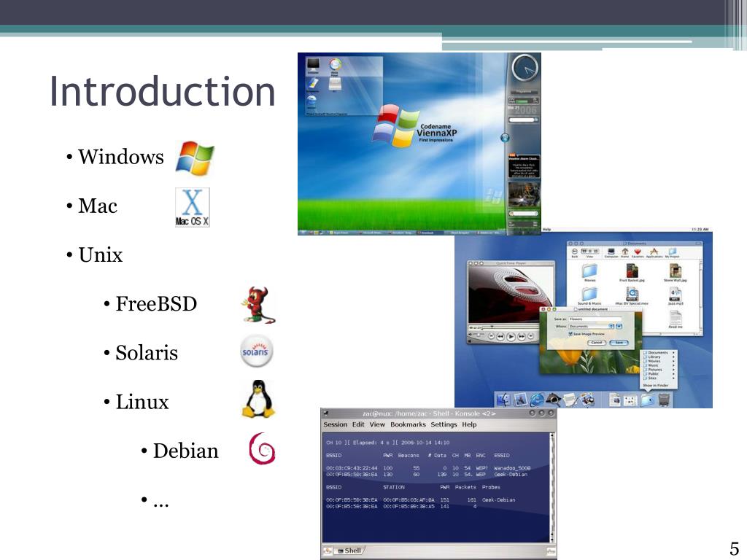Expand the save dialog disclosure arrow button
This screenshot has height=560, width=747.
tap(619, 326)
